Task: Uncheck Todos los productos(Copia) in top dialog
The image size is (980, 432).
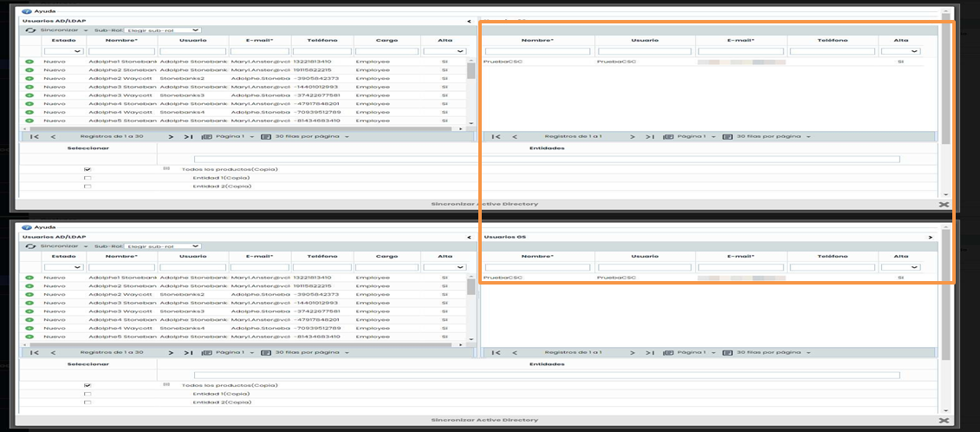Action: pos(87,169)
